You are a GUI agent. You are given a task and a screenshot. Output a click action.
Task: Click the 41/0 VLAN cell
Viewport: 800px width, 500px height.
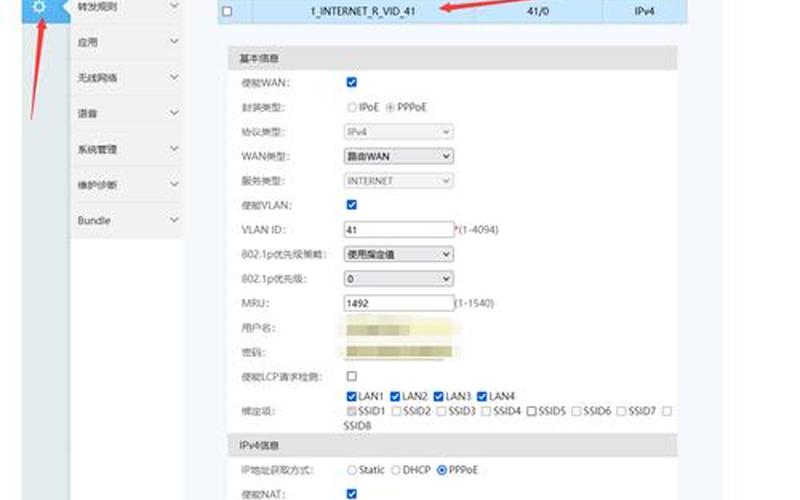tap(538, 11)
